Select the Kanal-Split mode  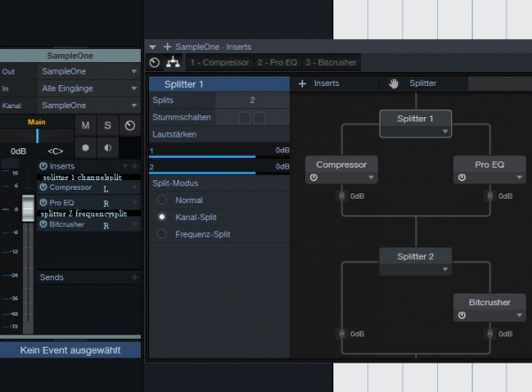(162, 217)
